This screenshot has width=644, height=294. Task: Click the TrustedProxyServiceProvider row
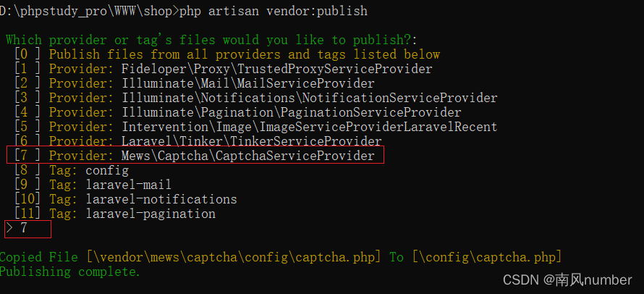224,69
